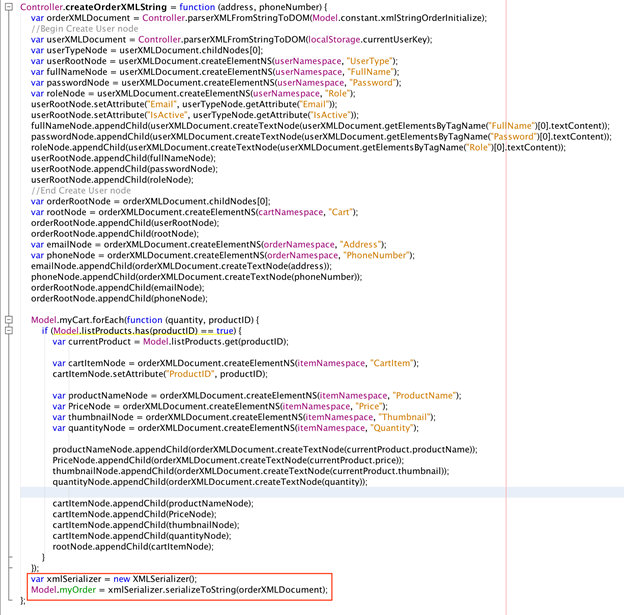Click "userRootNode.appendChild(fullNameNode);"
This screenshot has height=615, width=624.
click(123, 158)
